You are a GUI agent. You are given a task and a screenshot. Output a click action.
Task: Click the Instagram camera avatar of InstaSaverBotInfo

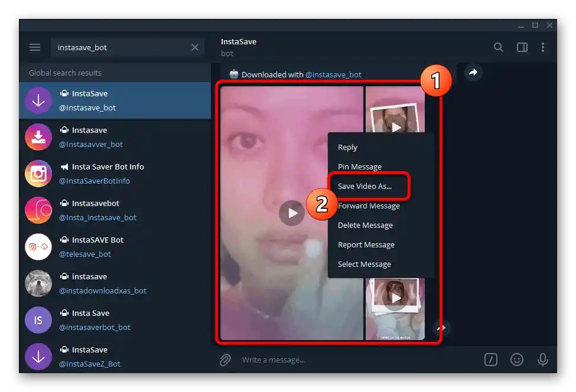tap(38, 174)
